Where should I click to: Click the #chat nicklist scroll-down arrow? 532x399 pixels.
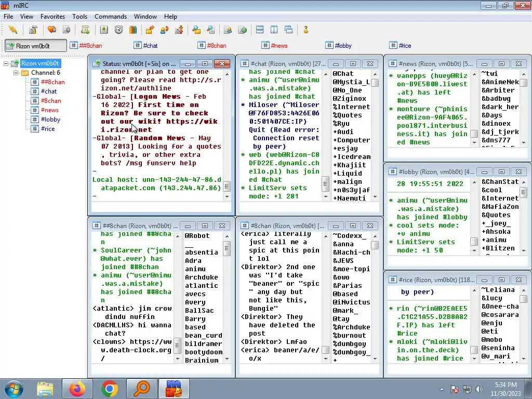click(375, 196)
